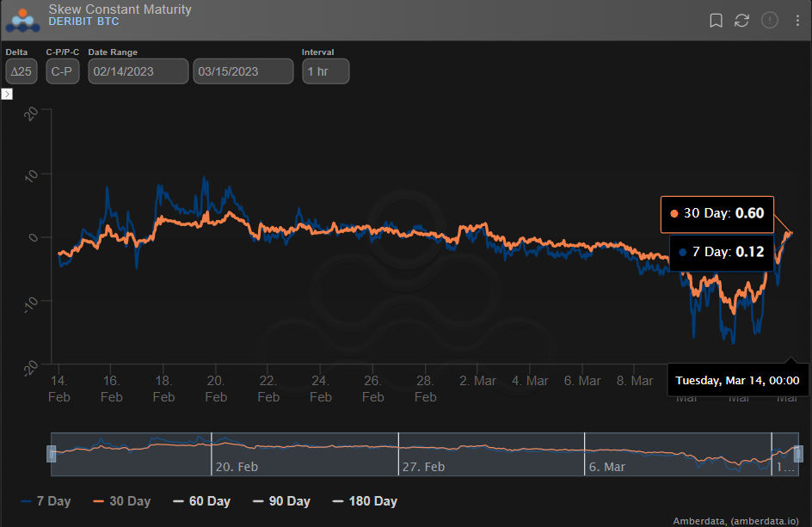Bookmark this chart
The image size is (812, 527).
pyautogui.click(x=716, y=20)
